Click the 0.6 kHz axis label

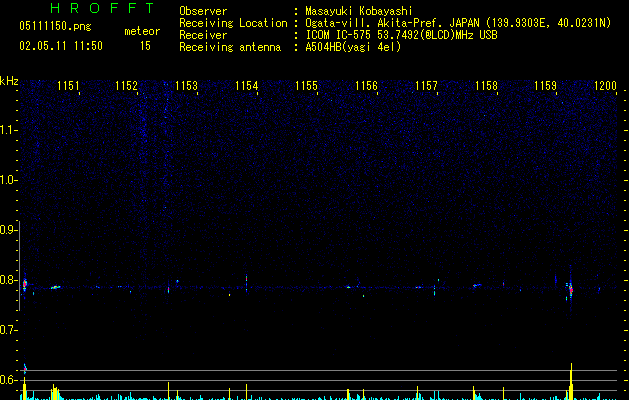[9, 380]
